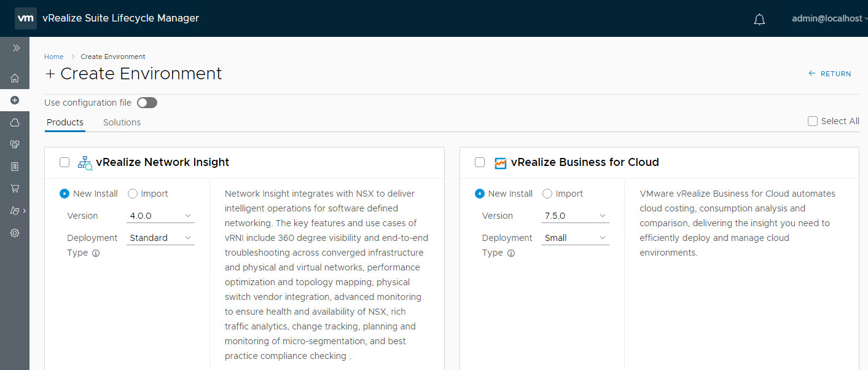Expand the left sidebar navigation
The height and width of the screenshot is (370, 868).
tap(16, 48)
